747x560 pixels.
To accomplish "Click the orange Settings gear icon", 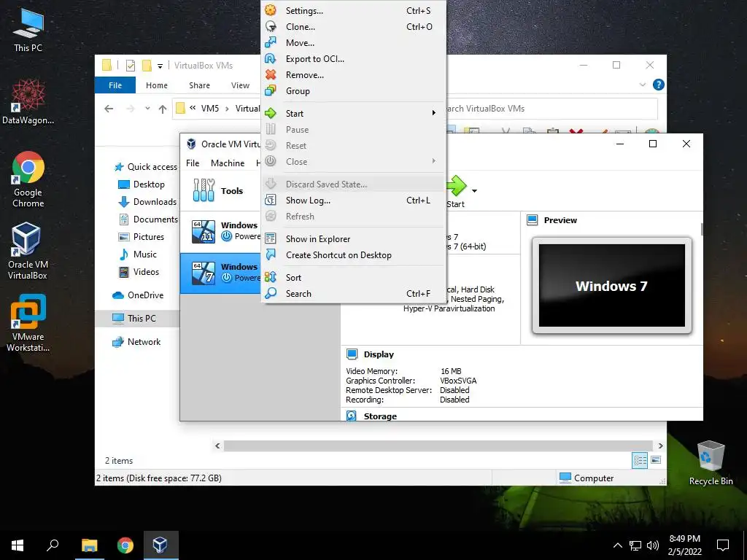I will (271, 10).
